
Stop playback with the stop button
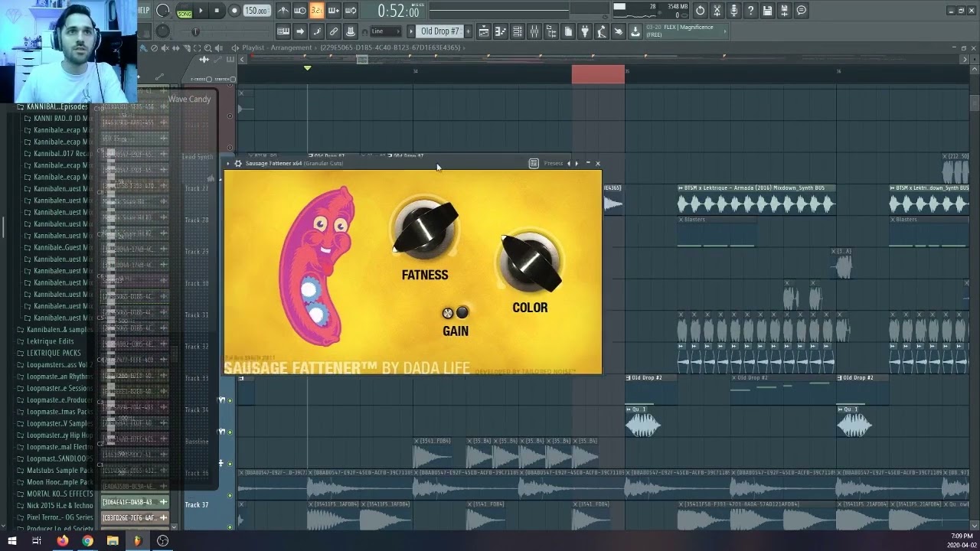pyautogui.click(x=217, y=11)
